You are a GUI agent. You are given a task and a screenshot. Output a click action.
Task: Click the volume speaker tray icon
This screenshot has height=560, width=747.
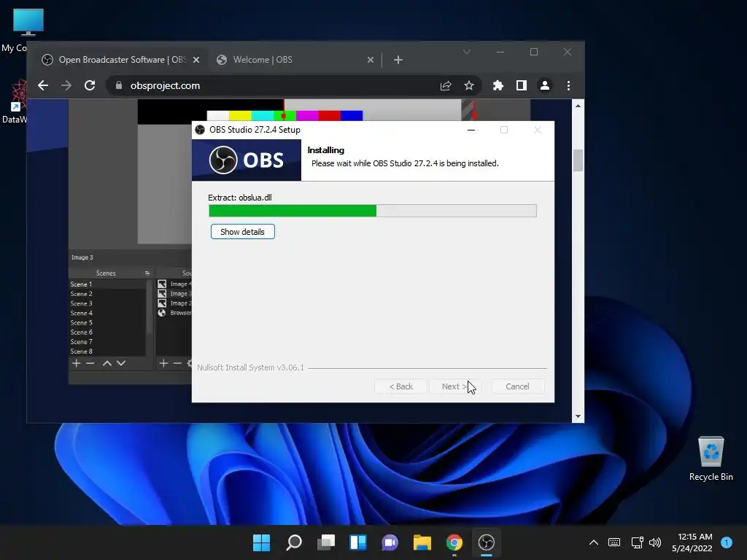pyautogui.click(x=655, y=542)
